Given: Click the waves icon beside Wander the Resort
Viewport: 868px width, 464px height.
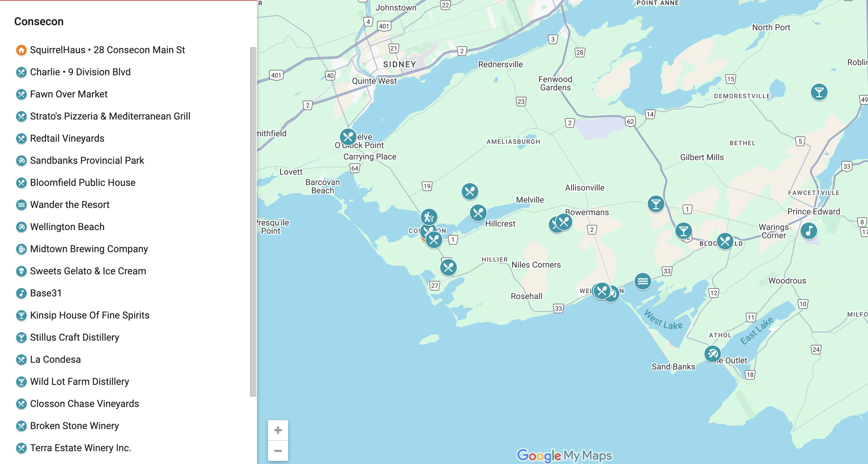Looking at the screenshot, I should (x=21, y=205).
